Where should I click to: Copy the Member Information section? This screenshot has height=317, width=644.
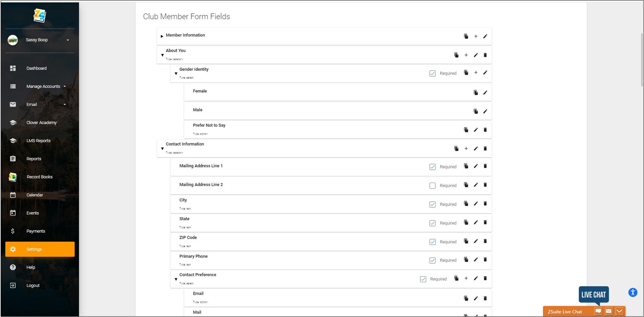pos(466,36)
